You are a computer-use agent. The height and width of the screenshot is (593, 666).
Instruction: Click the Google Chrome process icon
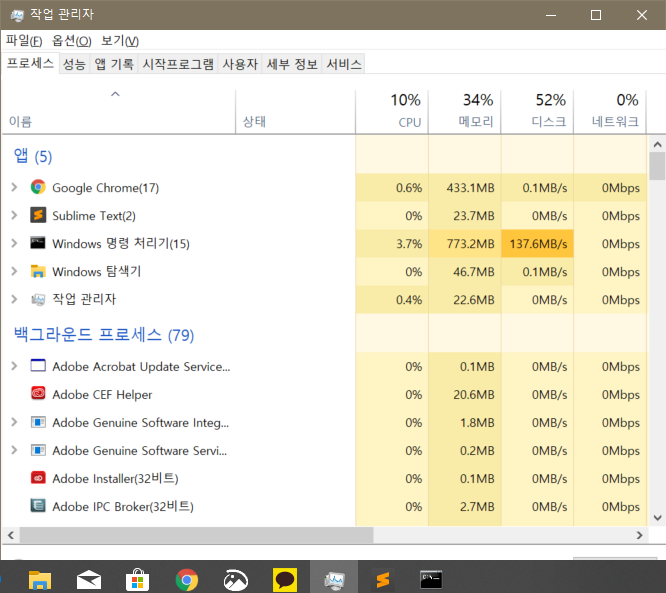click(x=38, y=187)
